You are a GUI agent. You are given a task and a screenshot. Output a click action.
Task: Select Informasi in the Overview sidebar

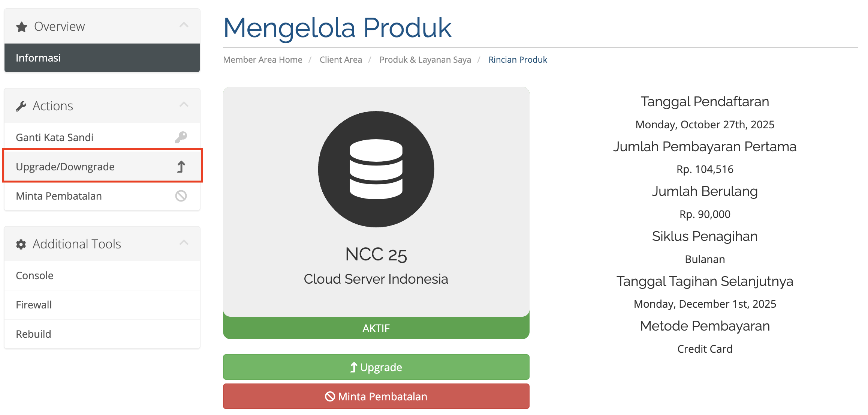click(x=38, y=58)
